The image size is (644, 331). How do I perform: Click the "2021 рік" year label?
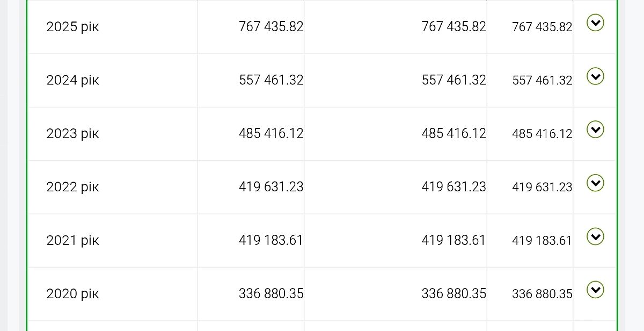72,241
